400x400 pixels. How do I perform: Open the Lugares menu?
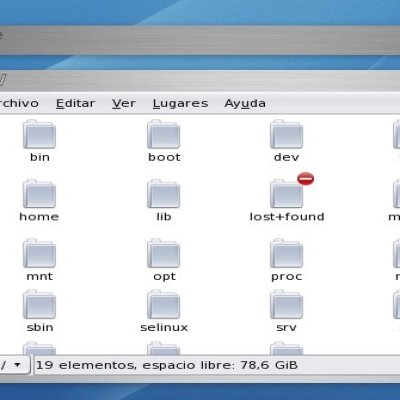(180, 103)
